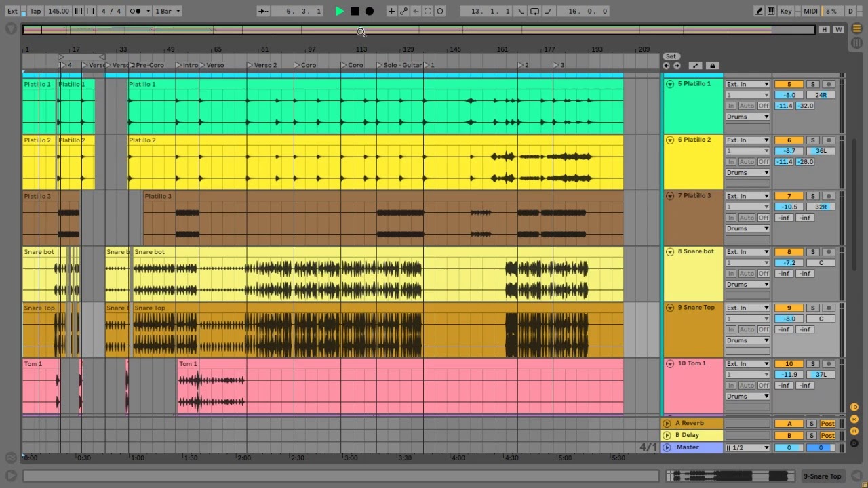This screenshot has width=868, height=488.
Task: Deactivate track 7 Platillo 3 activator
Action: [x=789, y=196]
